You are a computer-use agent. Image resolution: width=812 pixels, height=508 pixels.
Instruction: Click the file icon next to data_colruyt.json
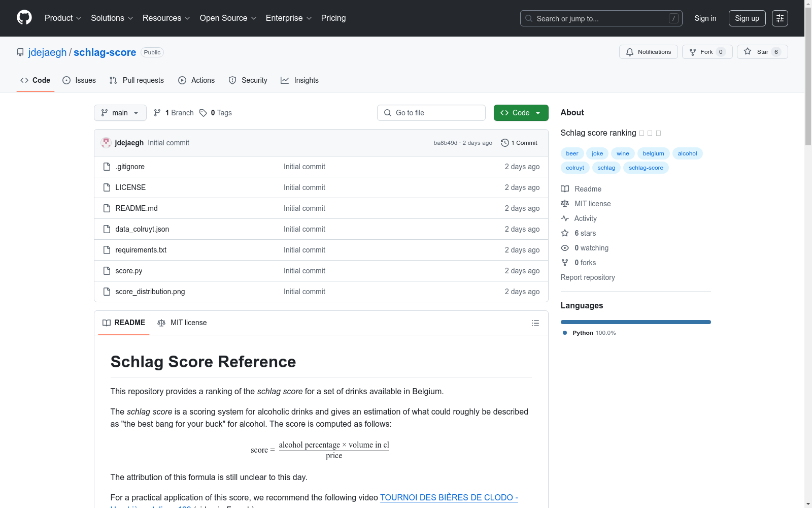pyautogui.click(x=107, y=229)
